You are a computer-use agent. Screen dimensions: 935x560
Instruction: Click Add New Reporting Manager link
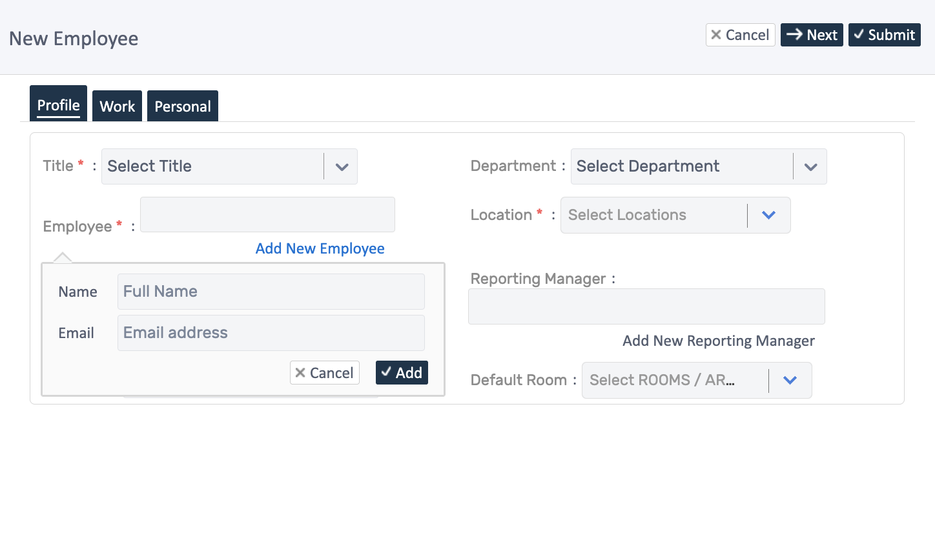[x=718, y=341]
